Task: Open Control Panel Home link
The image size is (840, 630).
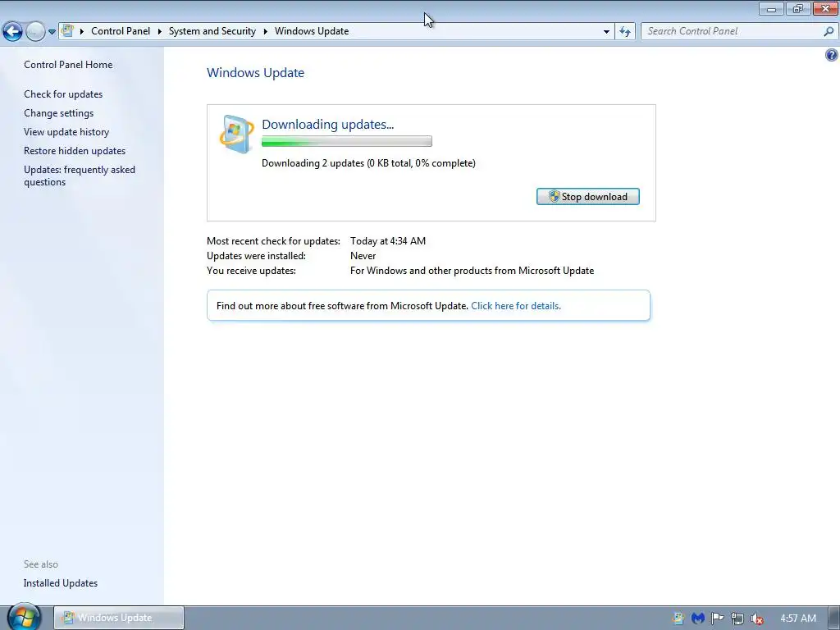Action: coord(68,65)
